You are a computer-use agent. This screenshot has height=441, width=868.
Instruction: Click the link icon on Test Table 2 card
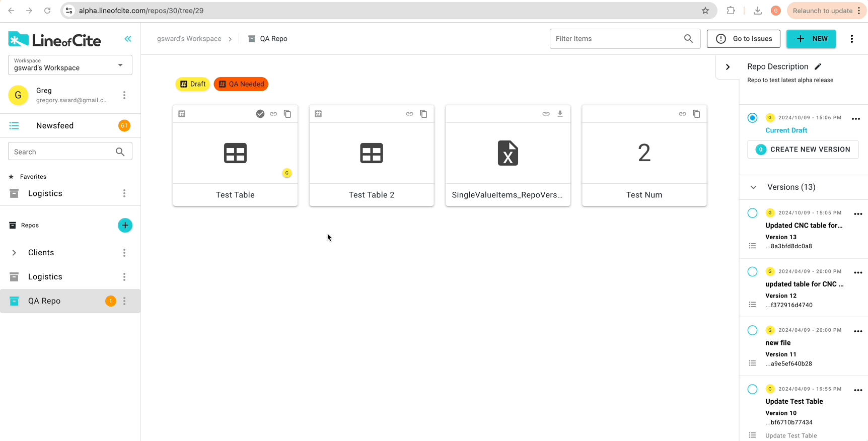click(x=409, y=114)
